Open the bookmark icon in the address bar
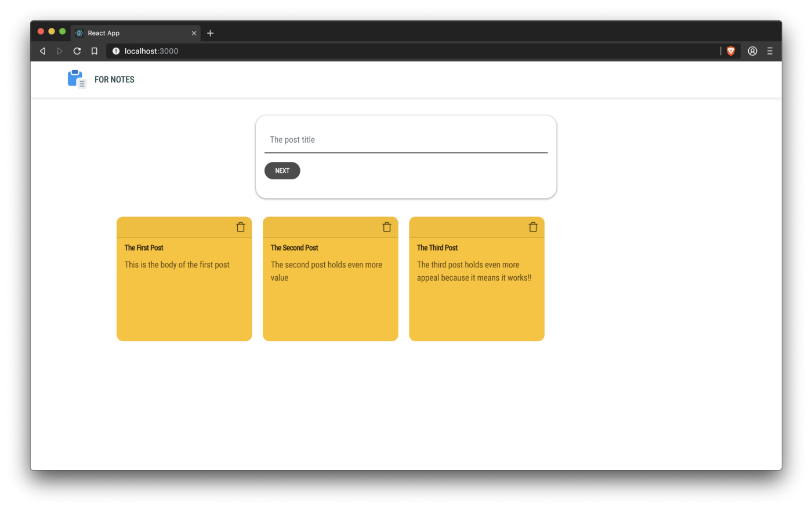This screenshot has height=510, width=812. (95, 50)
